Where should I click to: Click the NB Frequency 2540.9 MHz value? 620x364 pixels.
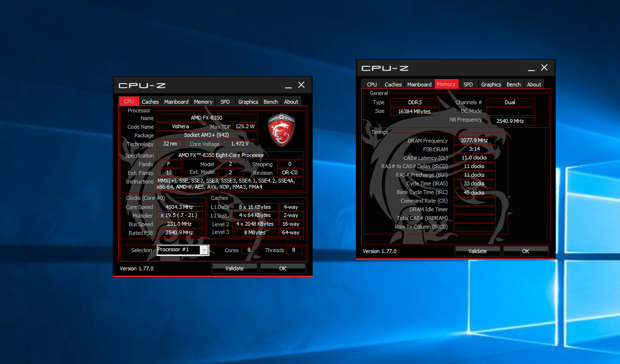510,121
